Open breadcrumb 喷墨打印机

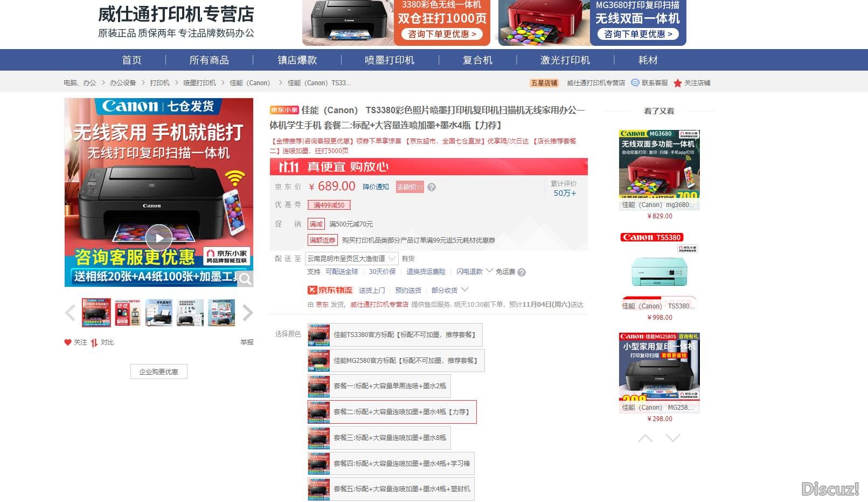(199, 83)
